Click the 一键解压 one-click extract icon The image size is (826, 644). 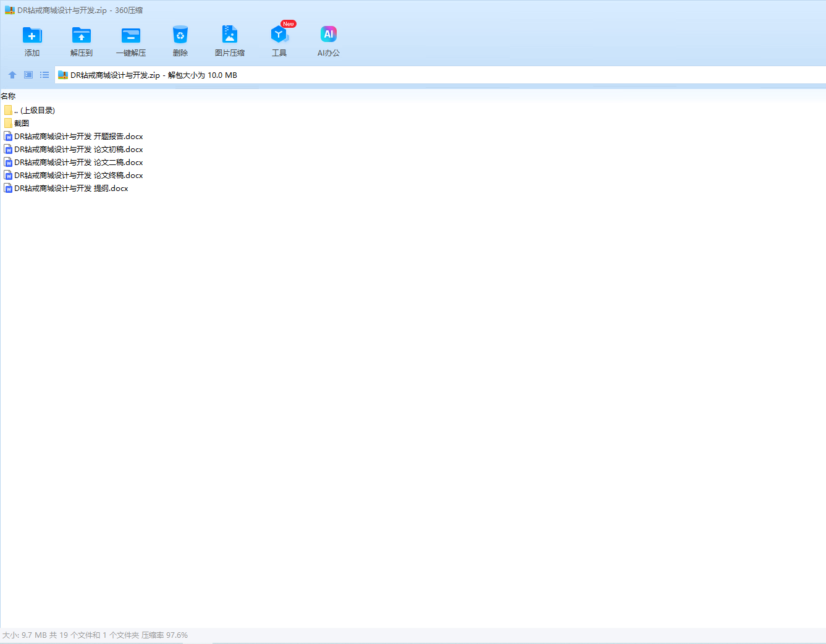131,35
